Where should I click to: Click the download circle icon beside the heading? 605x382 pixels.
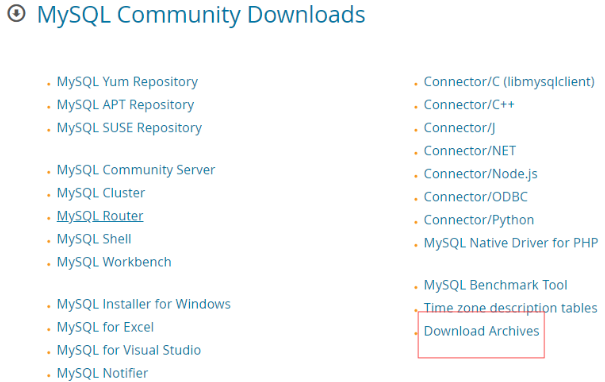pyautogui.click(x=16, y=14)
